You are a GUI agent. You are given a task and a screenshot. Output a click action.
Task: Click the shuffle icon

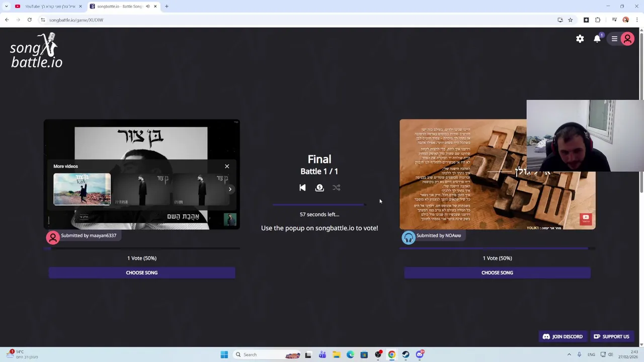coord(337,188)
